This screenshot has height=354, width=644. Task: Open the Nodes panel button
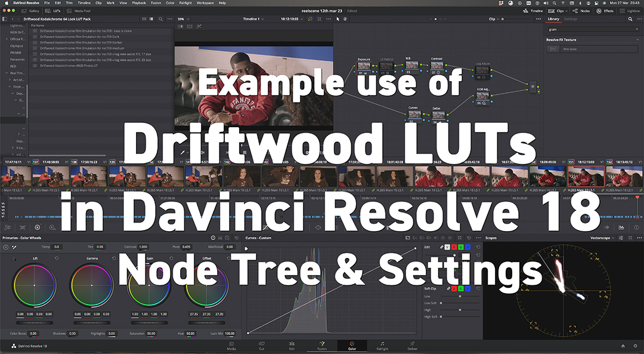point(581,11)
